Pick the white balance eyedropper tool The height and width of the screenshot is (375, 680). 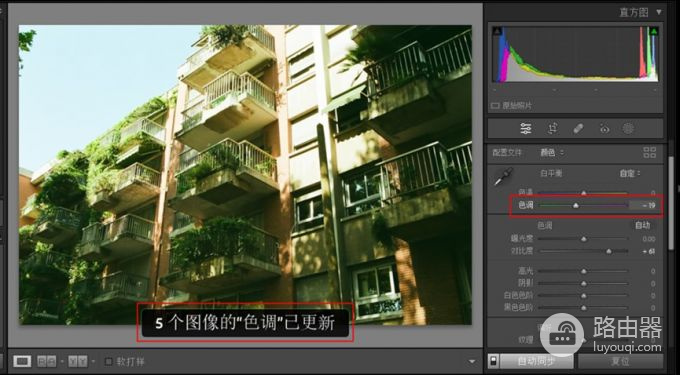click(x=503, y=176)
